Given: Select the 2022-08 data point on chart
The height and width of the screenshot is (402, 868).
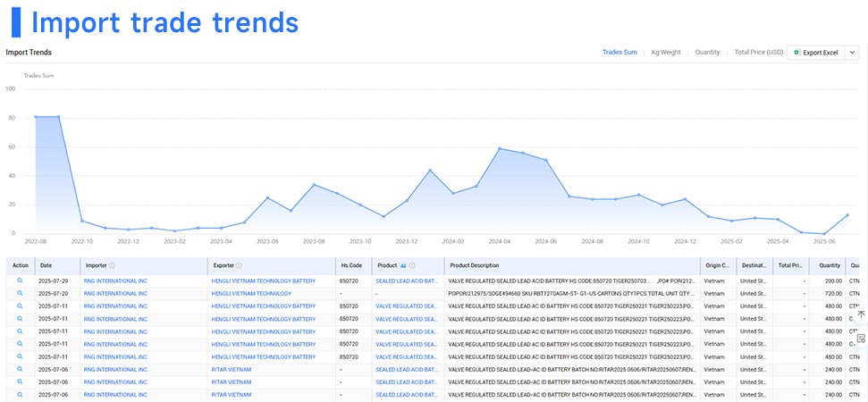Looking at the screenshot, I should pos(36,117).
